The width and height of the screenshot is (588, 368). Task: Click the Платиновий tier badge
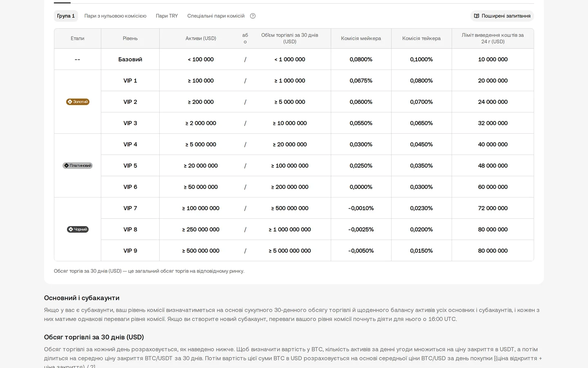point(78,166)
